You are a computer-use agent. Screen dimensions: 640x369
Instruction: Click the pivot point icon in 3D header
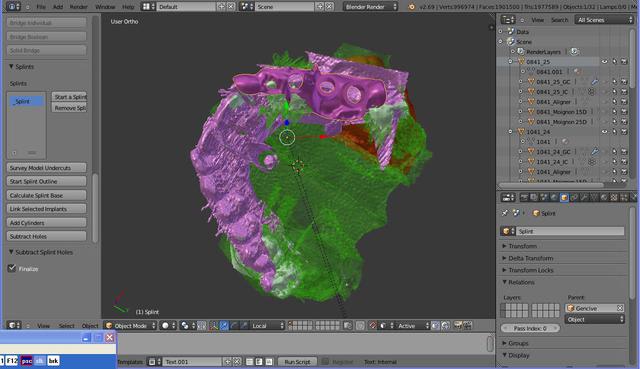tap(185, 325)
